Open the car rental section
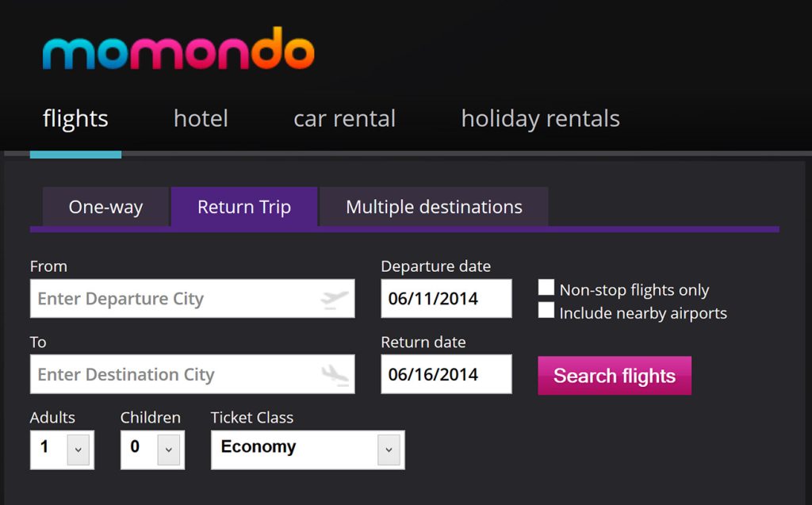Screen dimensions: 812x505 (x=344, y=119)
